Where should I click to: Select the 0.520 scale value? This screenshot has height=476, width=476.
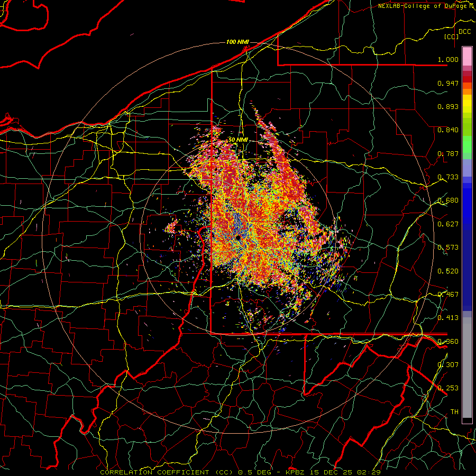point(448,271)
